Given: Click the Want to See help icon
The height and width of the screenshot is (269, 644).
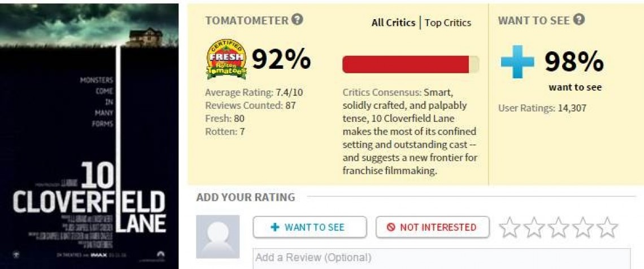Looking at the screenshot, I should [x=578, y=20].
